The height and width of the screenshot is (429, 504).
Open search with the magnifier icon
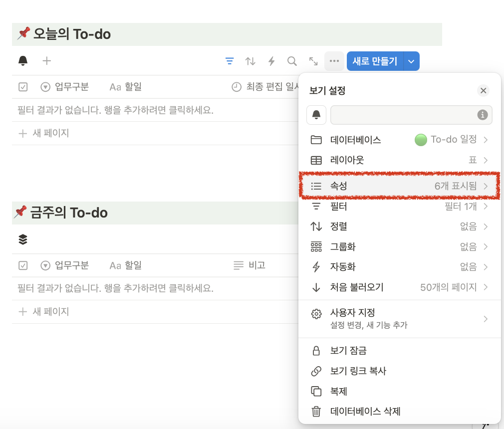pos(292,61)
